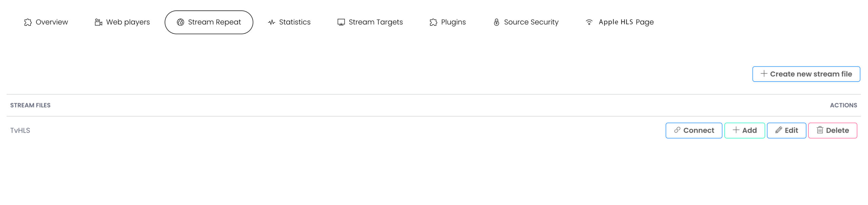This screenshot has width=868, height=205.
Task: Click the Stream Repeat tab icon
Action: [x=180, y=22]
